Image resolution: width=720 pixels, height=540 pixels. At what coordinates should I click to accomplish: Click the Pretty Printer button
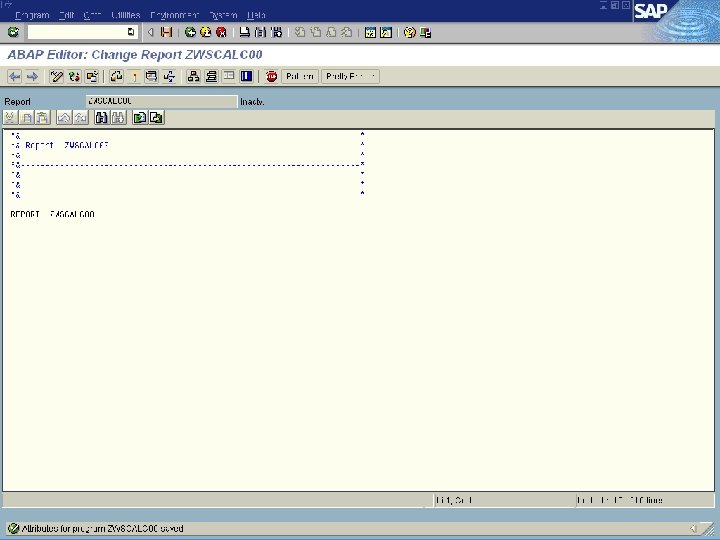350,76
